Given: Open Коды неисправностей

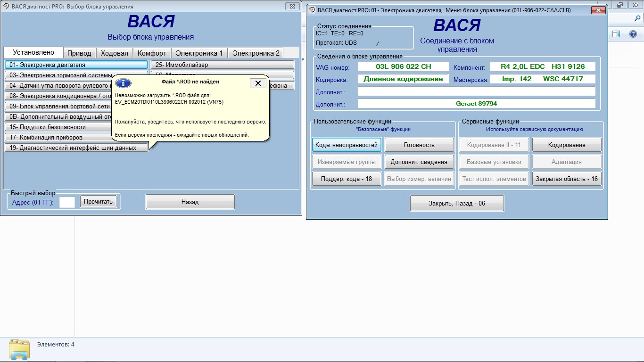Looking at the screenshot, I should point(347,145).
